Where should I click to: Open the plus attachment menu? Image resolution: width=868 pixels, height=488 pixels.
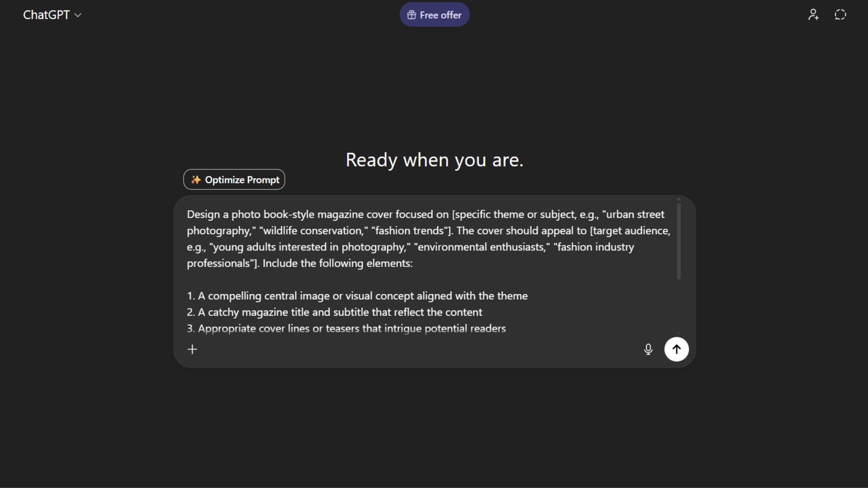(192, 349)
